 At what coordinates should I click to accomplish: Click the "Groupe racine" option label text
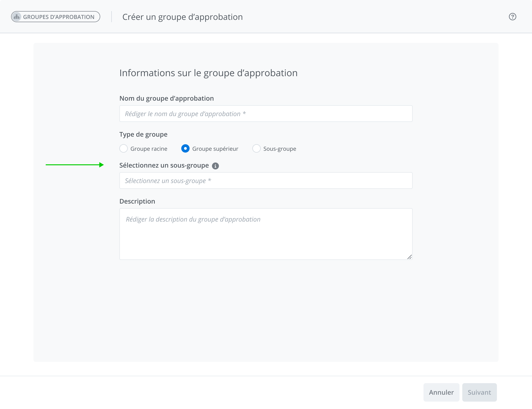click(149, 149)
